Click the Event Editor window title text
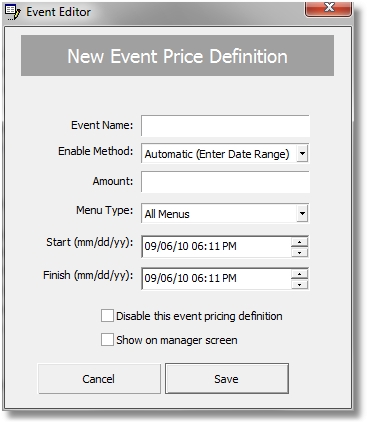Image resolution: width=368 pixels, height=425 pixels. tap(58, 12)
